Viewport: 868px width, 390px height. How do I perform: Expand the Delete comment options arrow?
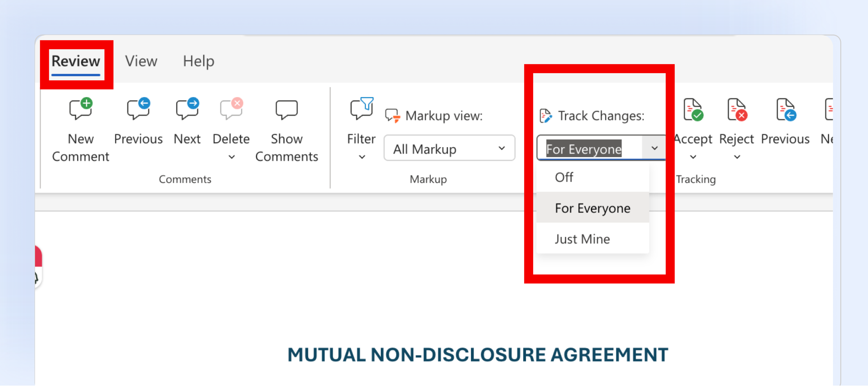coord(232,157)
